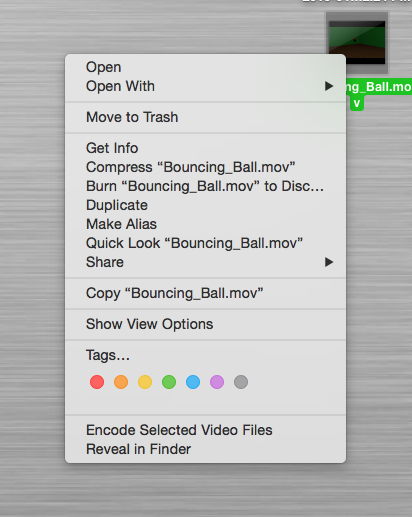Select Show View Options
This screenshot has width=412, height=517.
tap(205, 324)
